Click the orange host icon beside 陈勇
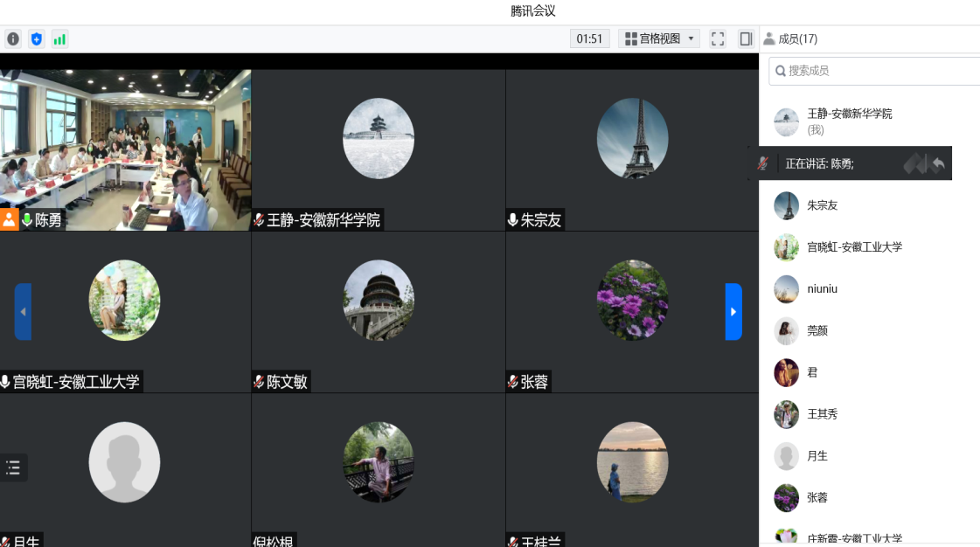The height and width of the screenshot is (547, 980). point(10,220)
